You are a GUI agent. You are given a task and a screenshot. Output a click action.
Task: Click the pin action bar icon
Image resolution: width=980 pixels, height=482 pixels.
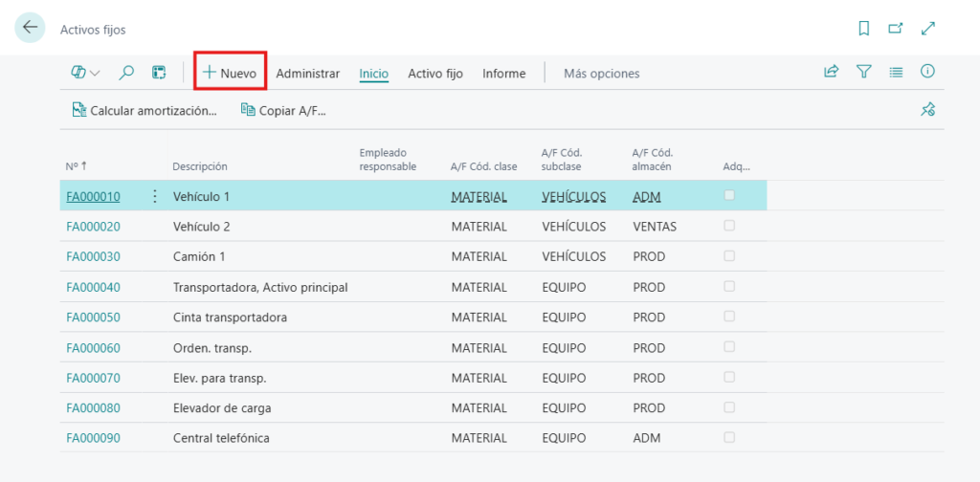[927, 110]
